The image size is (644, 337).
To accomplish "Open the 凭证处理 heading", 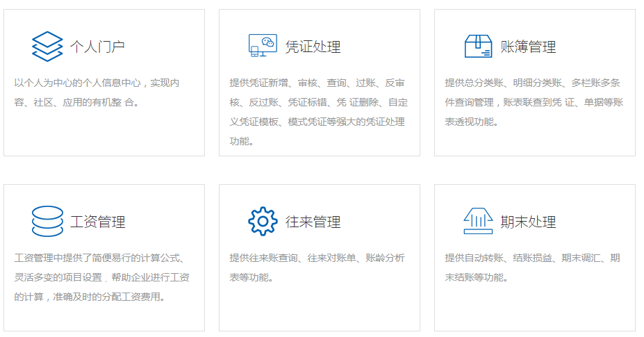I will click(x=313, y=47).
